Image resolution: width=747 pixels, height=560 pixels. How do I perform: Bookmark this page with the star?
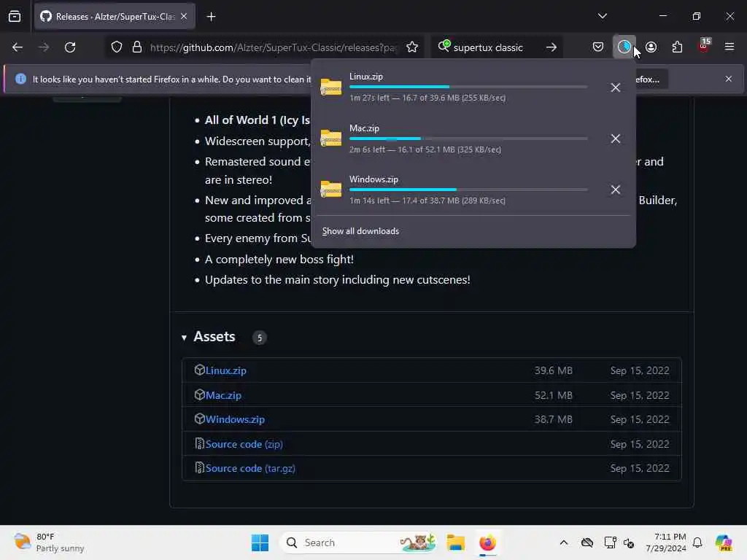412,47
